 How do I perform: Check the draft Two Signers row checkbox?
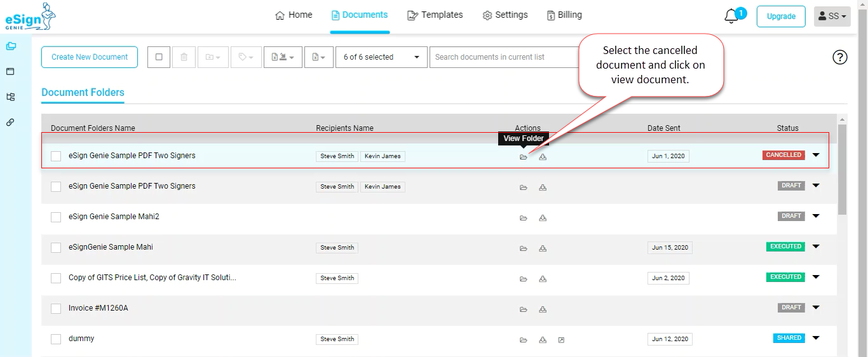(56, 187)
